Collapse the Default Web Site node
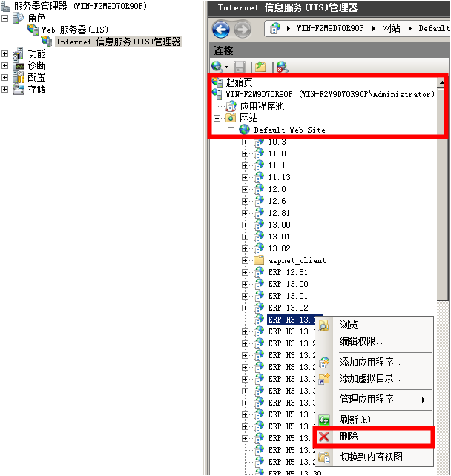 [x=231, y=130]
